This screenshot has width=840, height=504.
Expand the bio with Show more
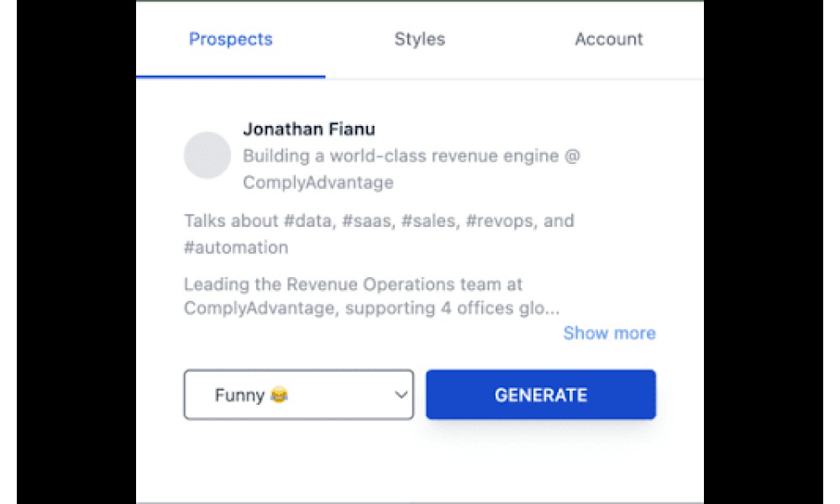[x=609, y=333]
